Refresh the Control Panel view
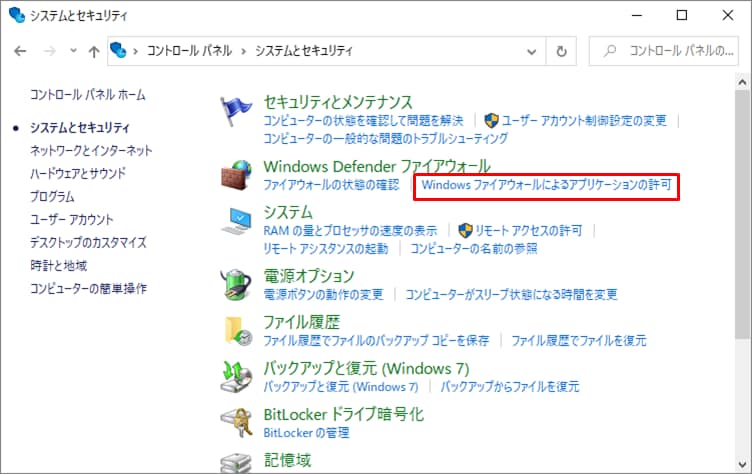The width and height of the screenshot is (752, 474). 561,51
